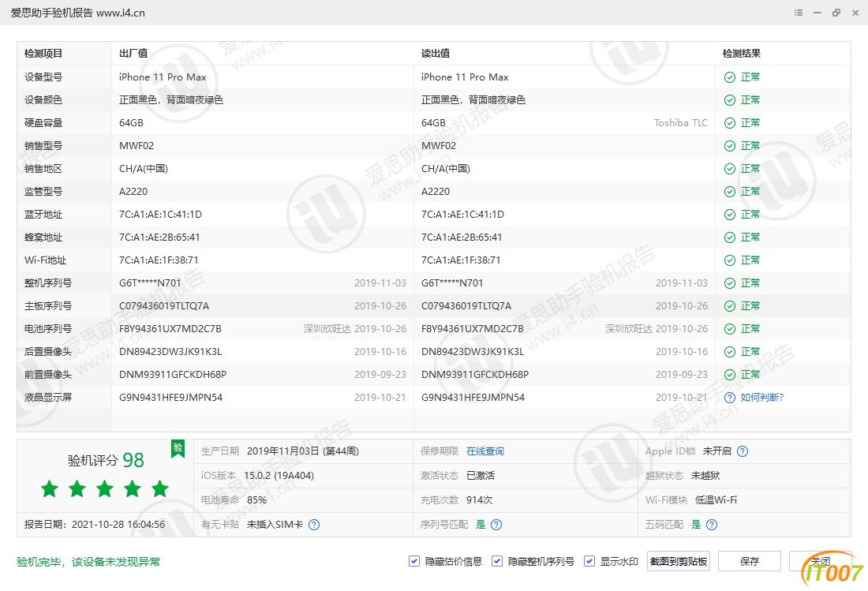Click the Toshiba TLC storage label

click(681, 123)
